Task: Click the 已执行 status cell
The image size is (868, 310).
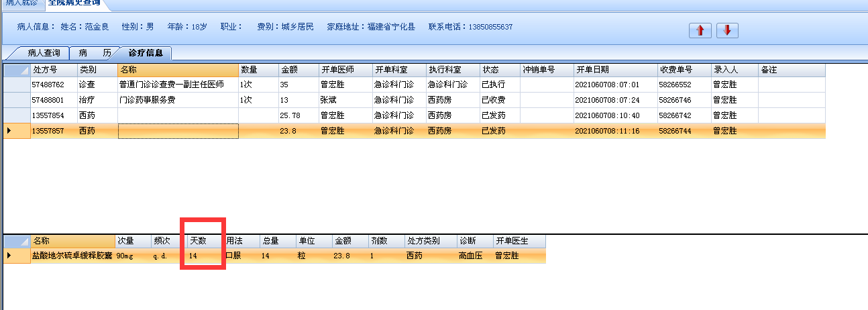Action: tap(500, 85)
